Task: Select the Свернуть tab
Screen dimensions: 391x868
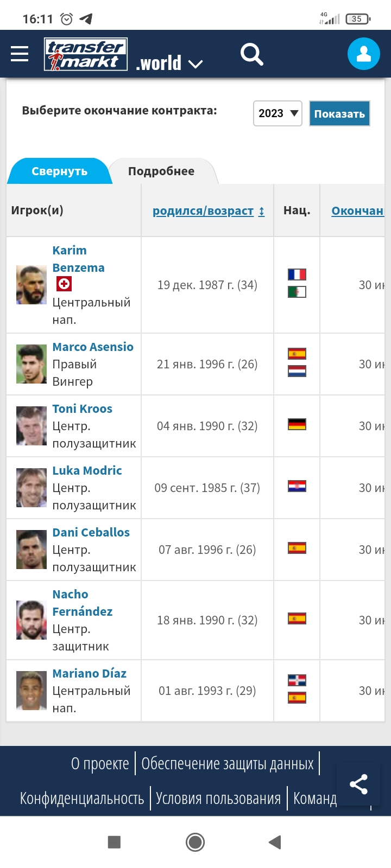Action: pyautogui.click(x=60, y=171)
